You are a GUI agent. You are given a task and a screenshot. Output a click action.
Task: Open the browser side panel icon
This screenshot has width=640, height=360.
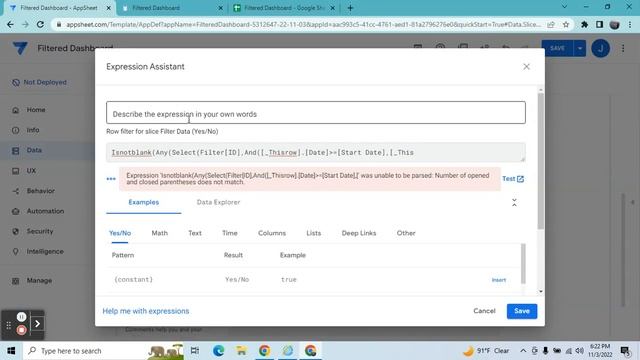point(599,24)
